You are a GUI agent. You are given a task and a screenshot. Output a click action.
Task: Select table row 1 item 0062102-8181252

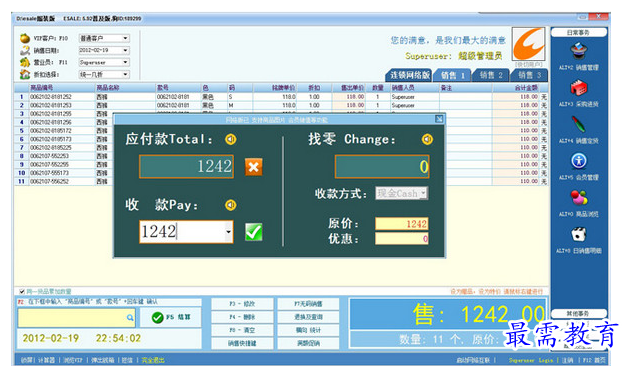click(x=281, y=97)
